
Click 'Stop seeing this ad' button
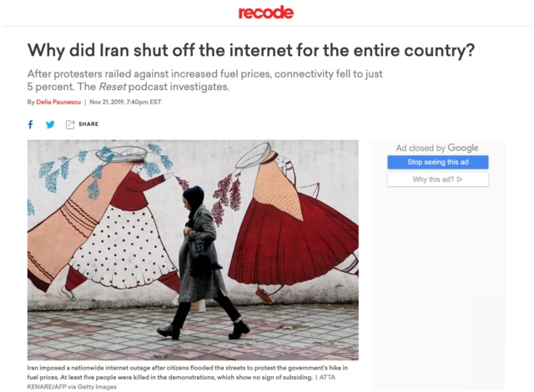point(437,163)
